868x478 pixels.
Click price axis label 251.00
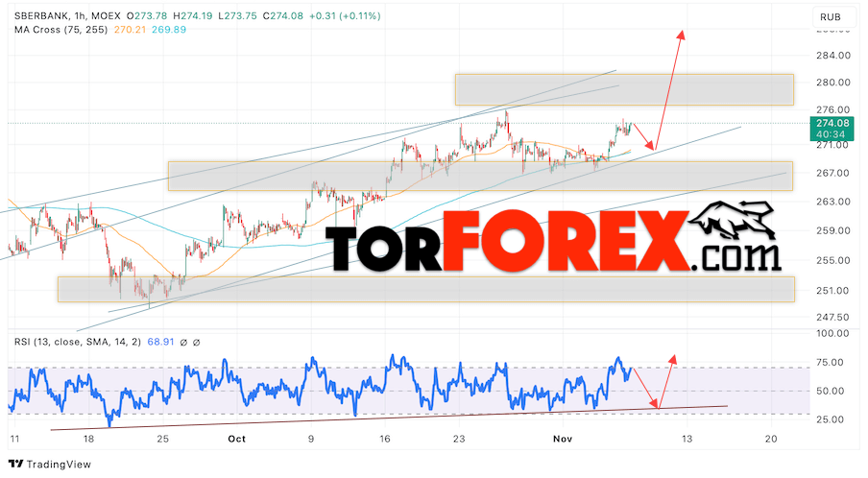tap(833, 291)
